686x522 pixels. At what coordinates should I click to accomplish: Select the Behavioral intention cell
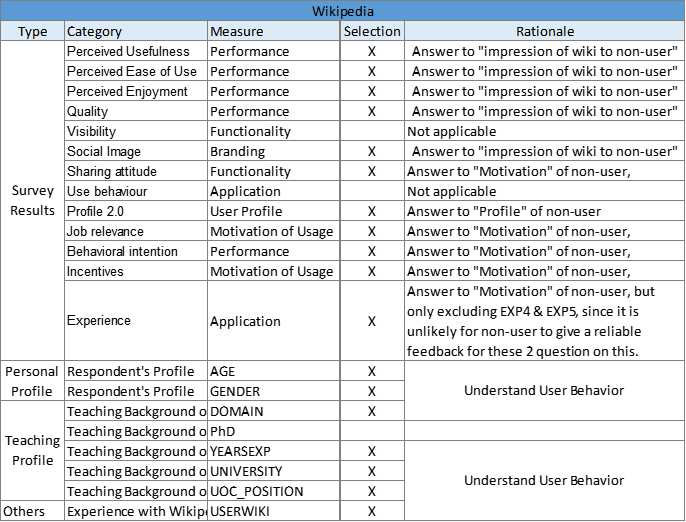[136, 251]
